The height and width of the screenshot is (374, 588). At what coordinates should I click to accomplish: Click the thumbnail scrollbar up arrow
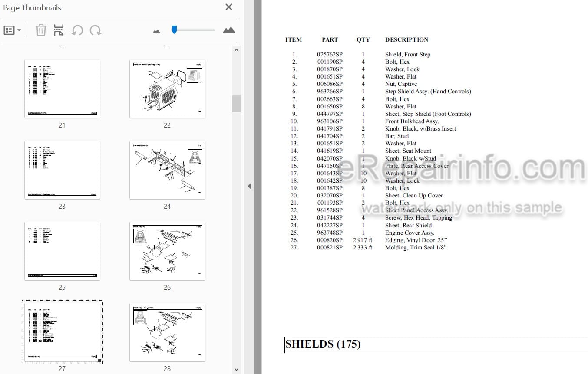point(236,50)
